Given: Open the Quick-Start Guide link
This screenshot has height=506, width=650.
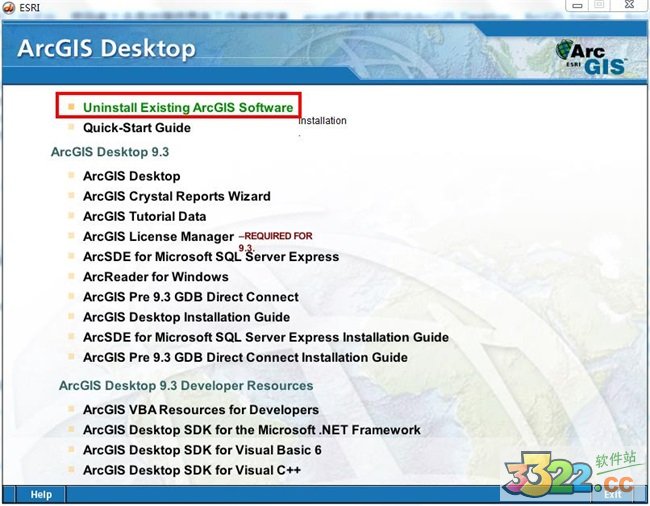Looking at the screenshot, I should pyautogui.click(x=137, y=128).
